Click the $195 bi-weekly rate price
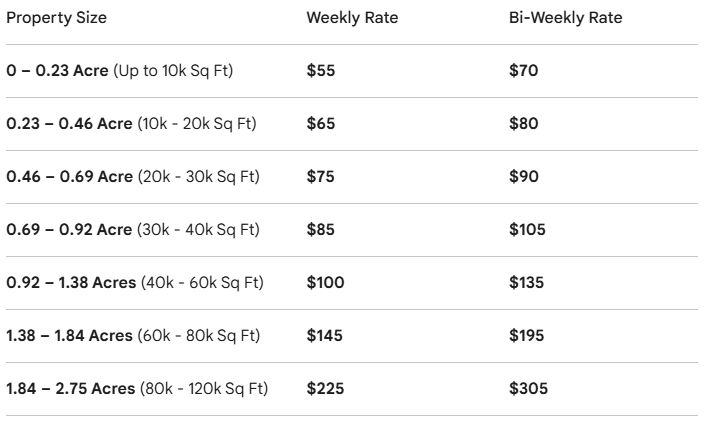This screenshot has height=428, width=710. 527,336
